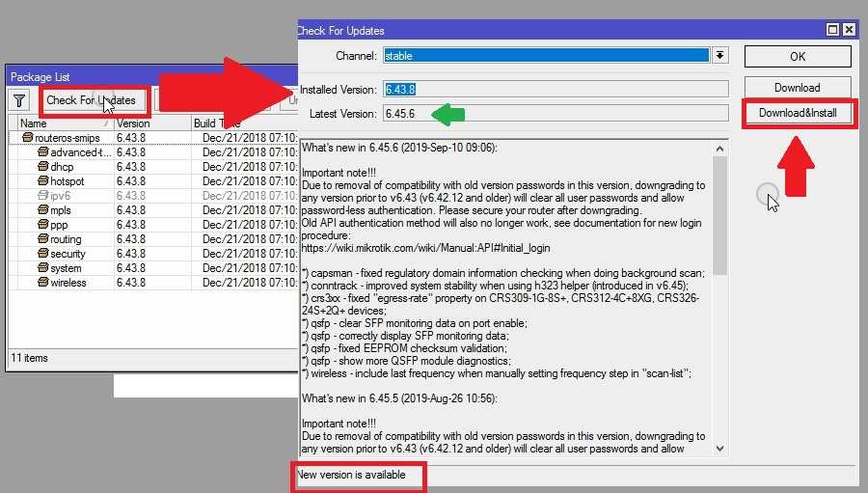The width and height of the screenshot is (868, 493).
Task: Open the Channel dropdown arrow
Action: (719, 56)
